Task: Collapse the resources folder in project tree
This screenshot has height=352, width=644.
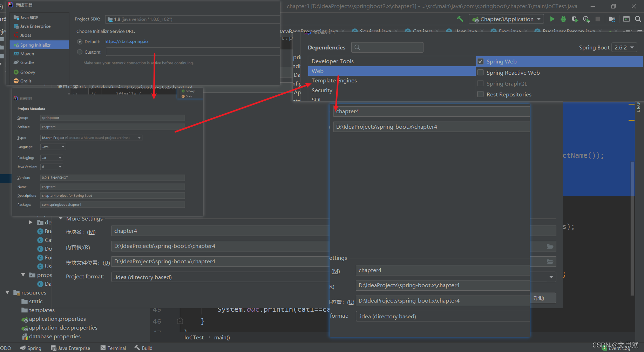Action: (7, 292)
